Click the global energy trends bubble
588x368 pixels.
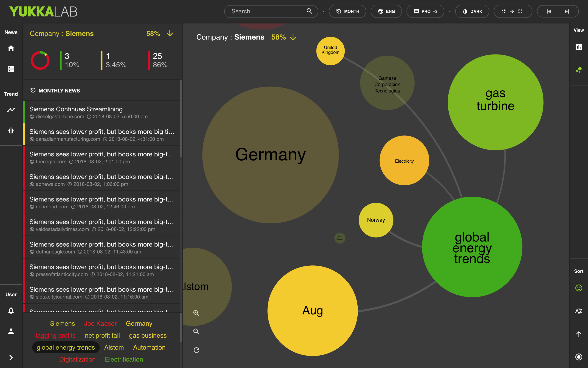[472, 247]
